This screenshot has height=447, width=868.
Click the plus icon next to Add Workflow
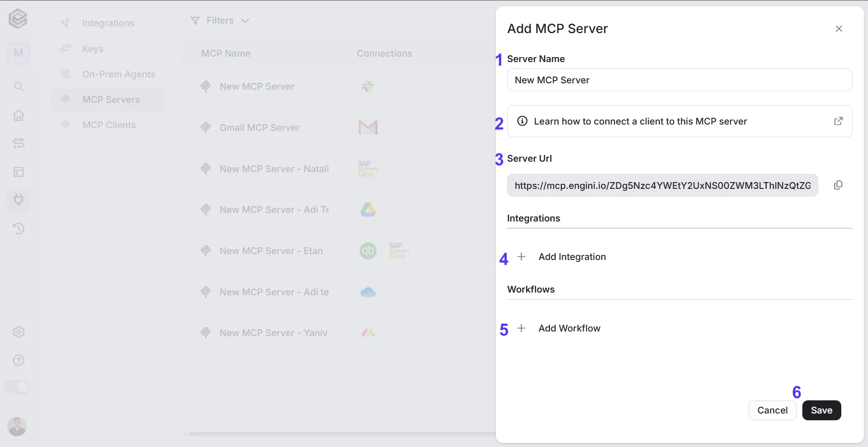[x=522, y=328]
